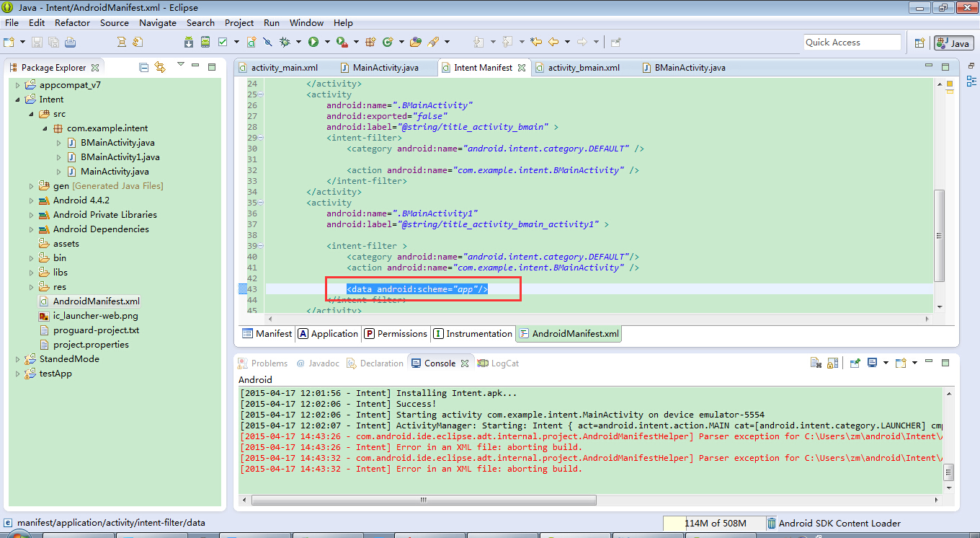Click Collapse All in Package Explorer
980x538 pixels.
pyautogui.click(x=143, y=67)
